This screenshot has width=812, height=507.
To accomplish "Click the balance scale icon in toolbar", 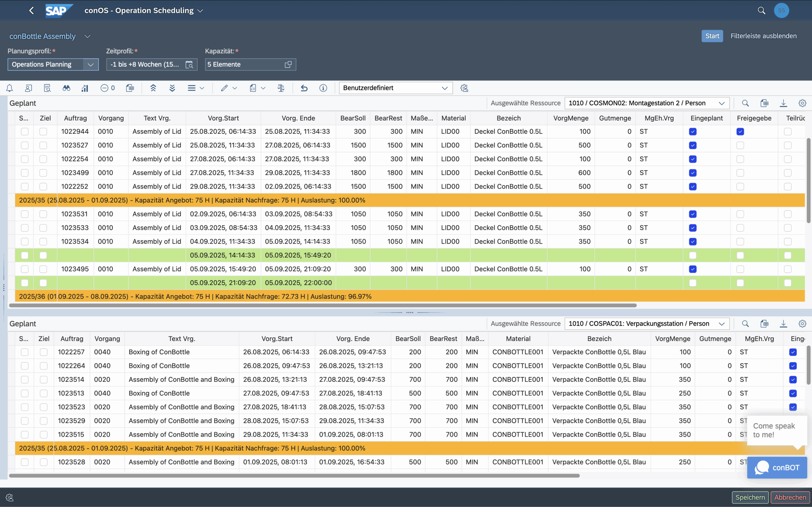I will click(x=281, y=88).
